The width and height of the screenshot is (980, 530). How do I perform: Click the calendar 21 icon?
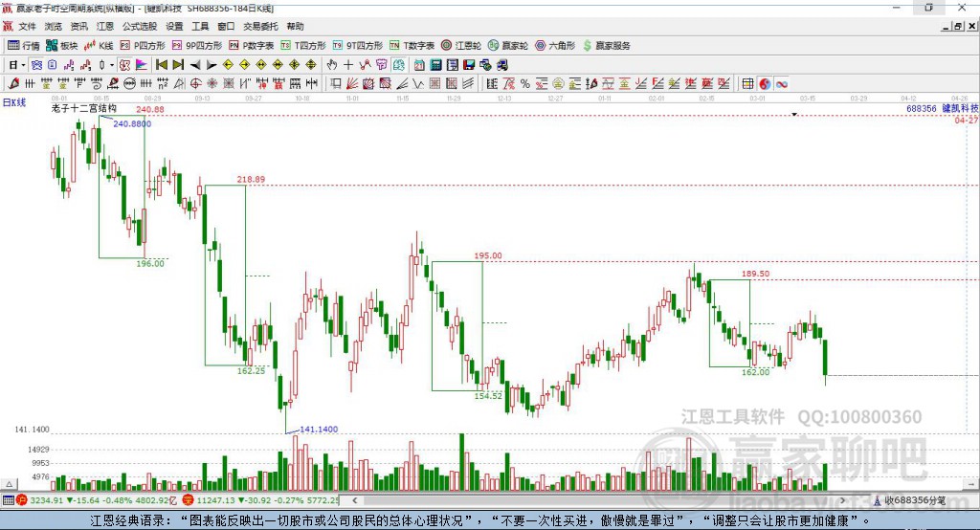(x=419, y=65)
